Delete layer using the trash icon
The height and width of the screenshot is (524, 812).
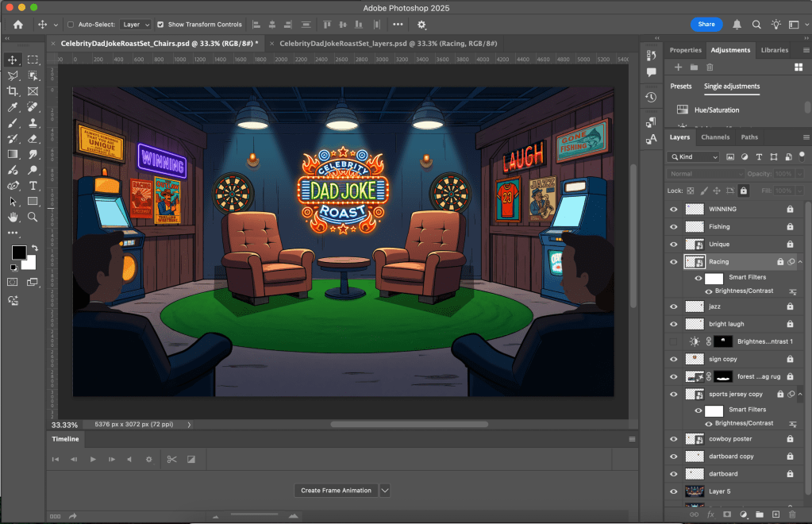(793, 514)
